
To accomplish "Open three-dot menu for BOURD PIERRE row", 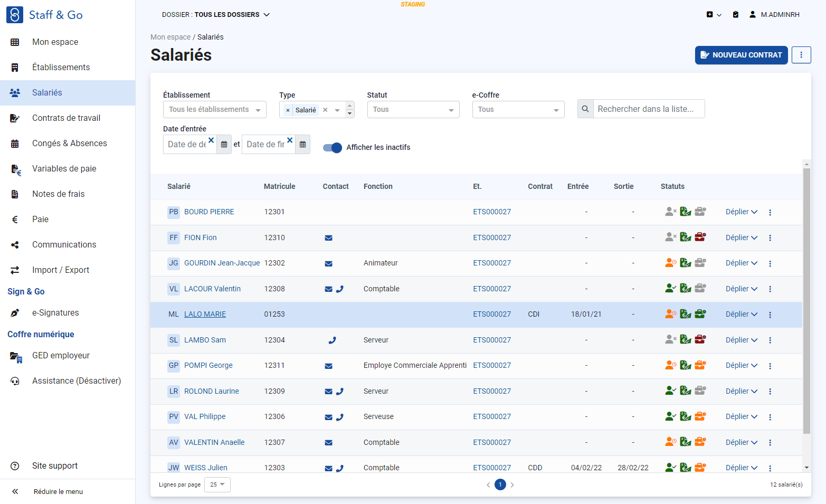I will tap(770, 212).
